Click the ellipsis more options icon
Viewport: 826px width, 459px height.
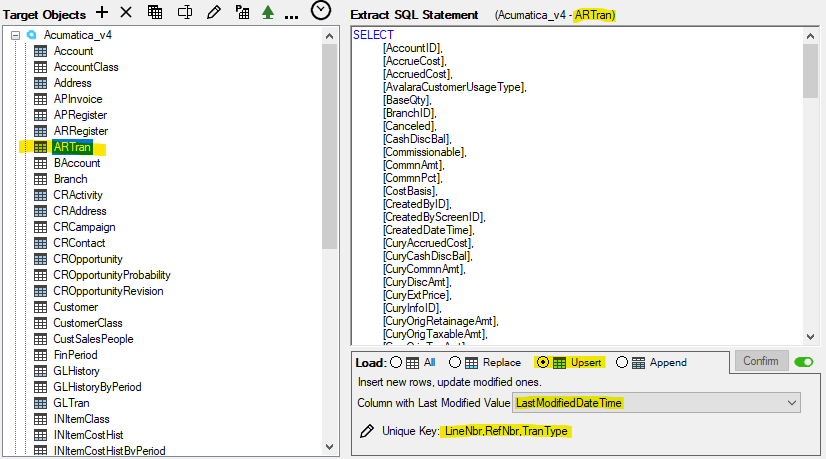[291, 14]
